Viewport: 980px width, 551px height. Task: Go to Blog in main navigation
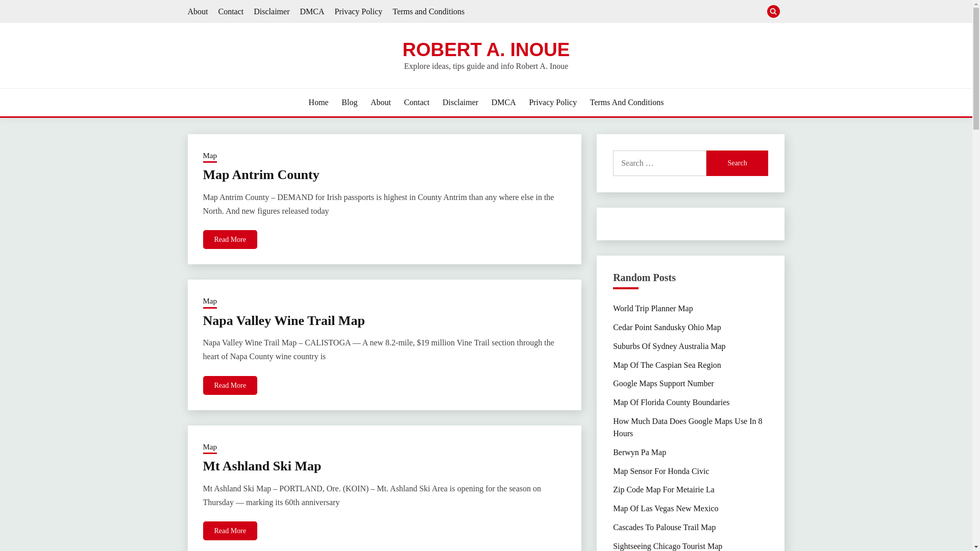click(x=349, y=103)
